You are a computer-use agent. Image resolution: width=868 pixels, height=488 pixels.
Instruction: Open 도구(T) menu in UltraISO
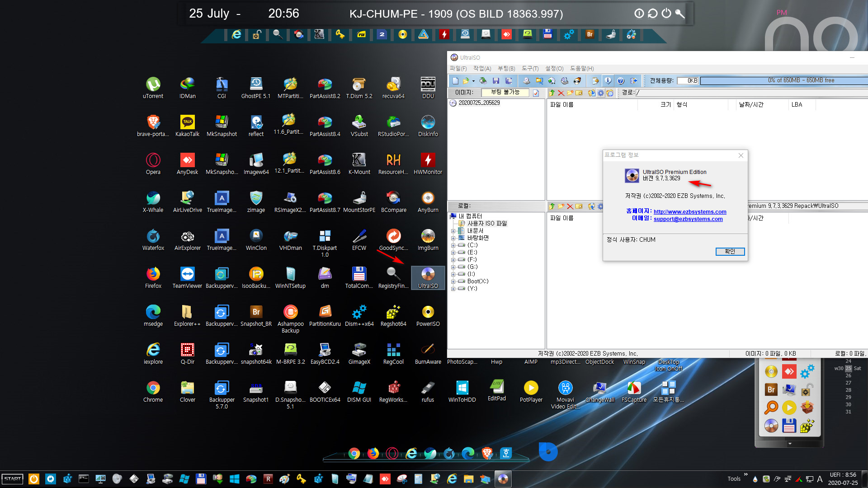coord(530,69)
